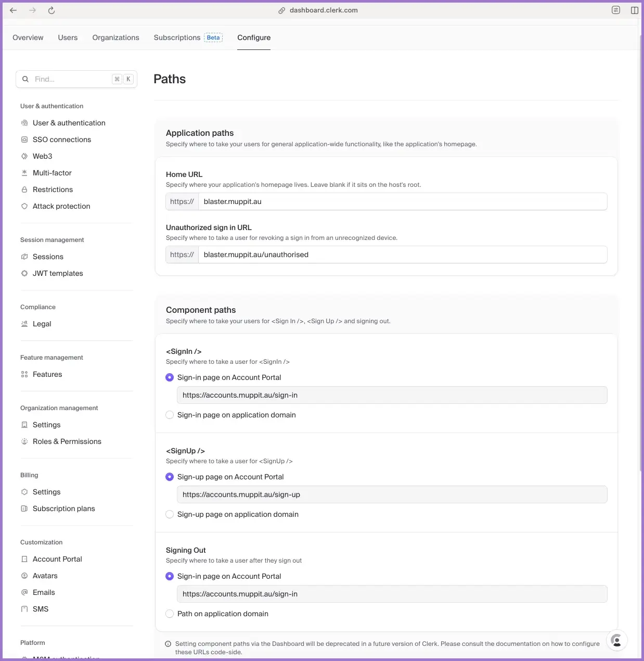Click the Web3 icon in sidebar
Viewport: 644px width, 661px height.
[x=24, y=156]
